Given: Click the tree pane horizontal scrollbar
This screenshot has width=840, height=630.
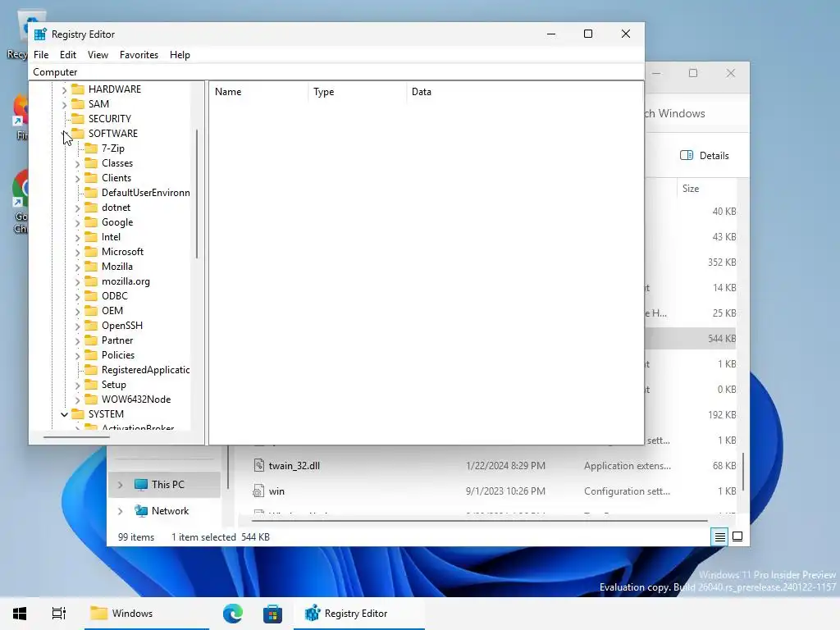Looking at the screenshot, I should coord(76,437).
